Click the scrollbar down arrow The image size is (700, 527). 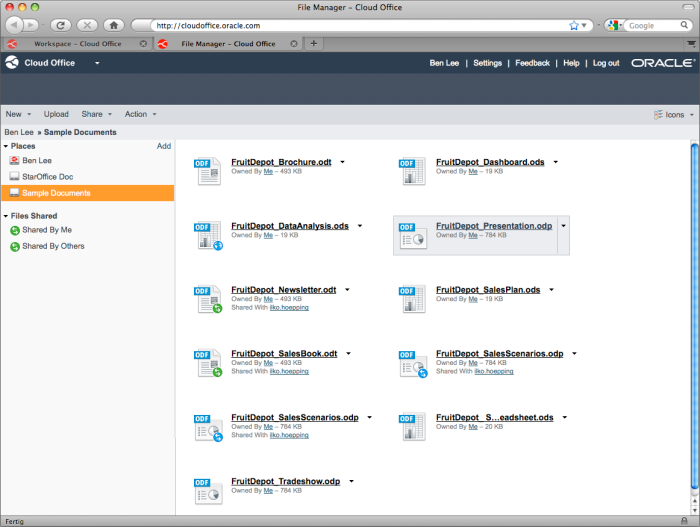(694, 510)
